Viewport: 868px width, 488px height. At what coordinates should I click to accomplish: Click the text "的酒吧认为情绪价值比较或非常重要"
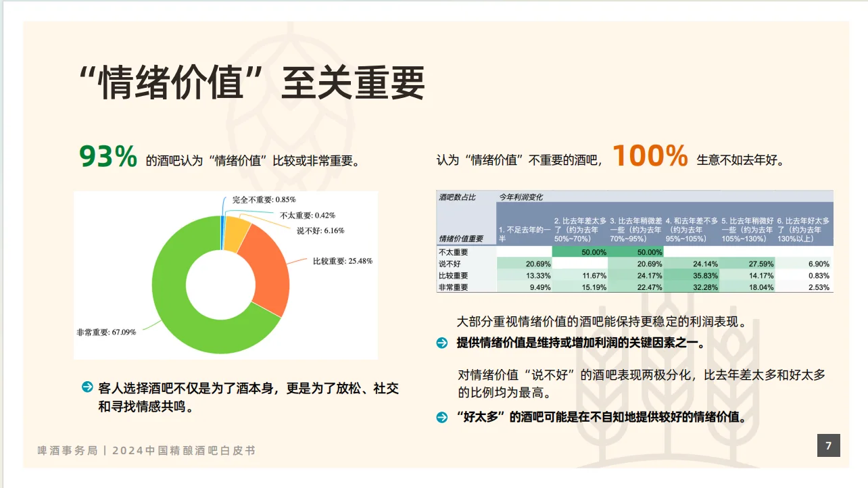click(x=256, y=161)
